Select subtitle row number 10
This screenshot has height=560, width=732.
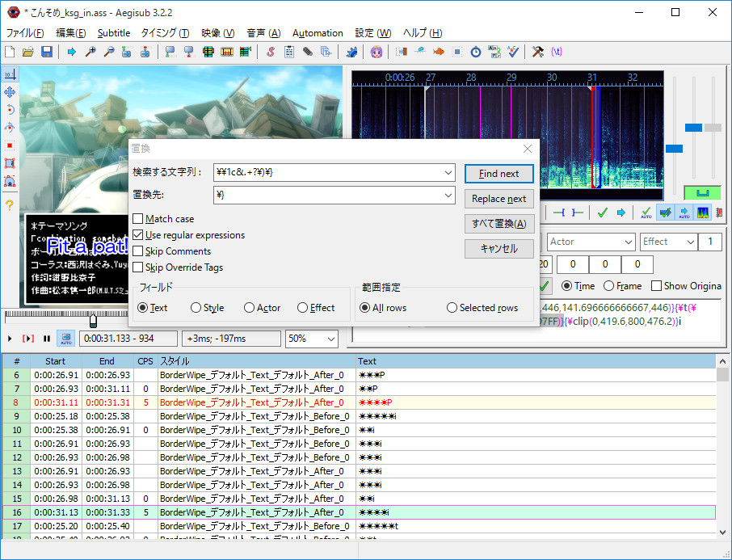(x=359, y=430)
